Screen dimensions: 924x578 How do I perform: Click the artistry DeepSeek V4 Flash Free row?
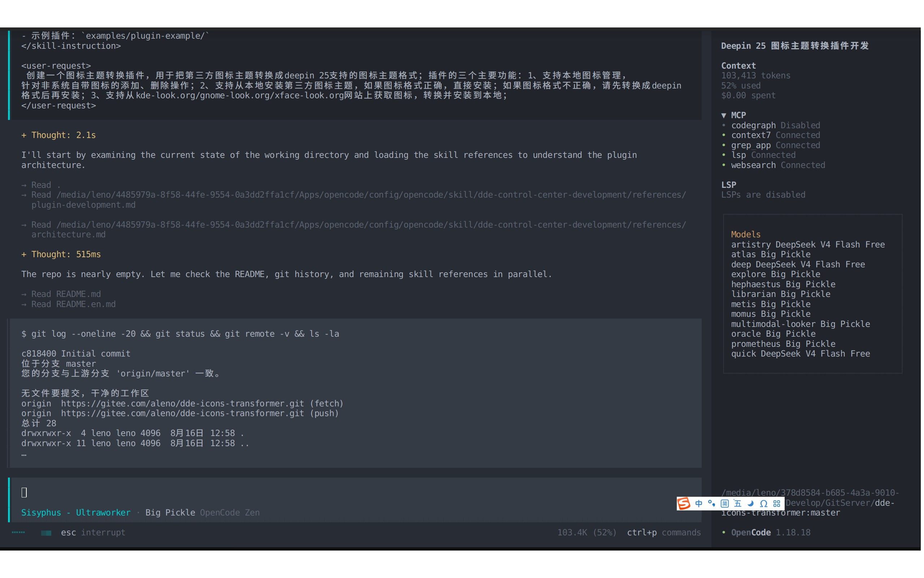point(807,245)
